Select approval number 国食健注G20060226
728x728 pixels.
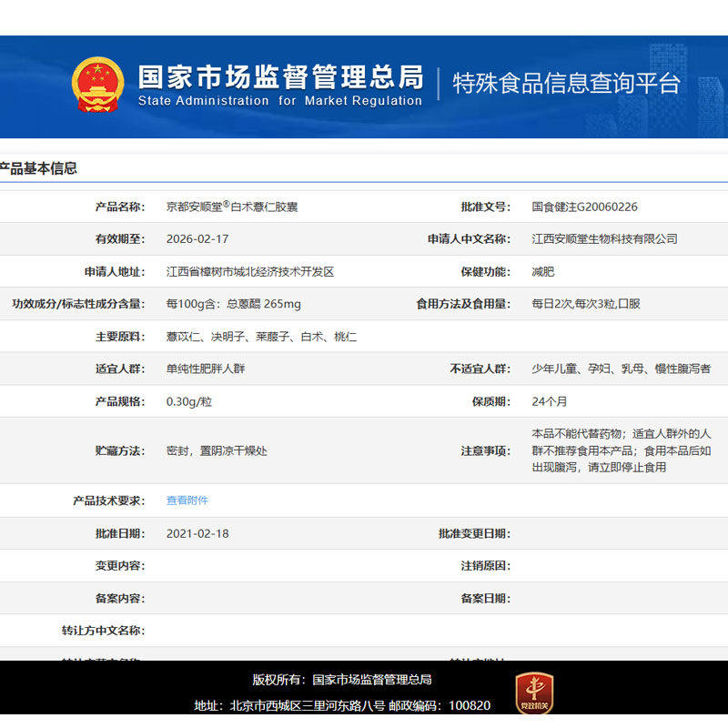pyautogui.click(x=584, y=207)
